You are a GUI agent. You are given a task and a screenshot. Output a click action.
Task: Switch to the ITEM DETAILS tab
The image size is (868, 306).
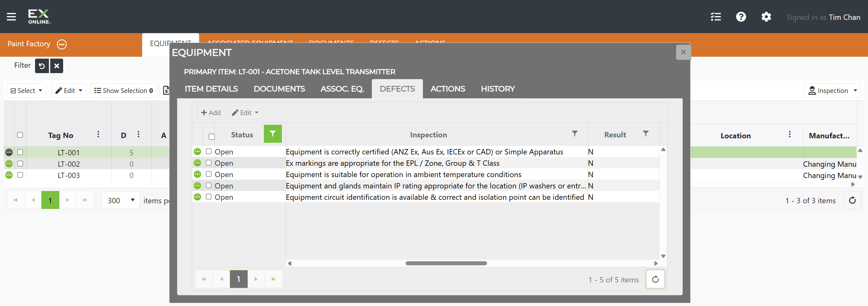[211, 89]
